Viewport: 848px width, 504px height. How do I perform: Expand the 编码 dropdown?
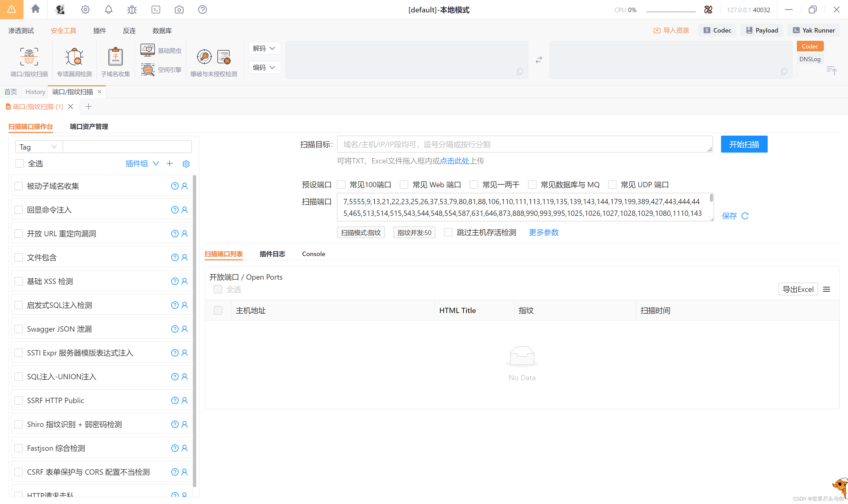point(265,67)
